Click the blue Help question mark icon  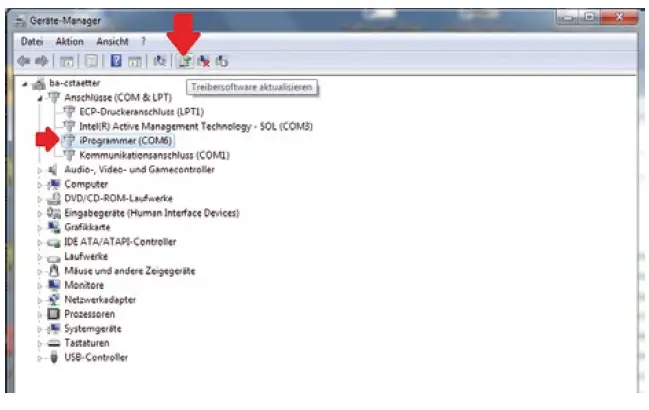tap(116, 61)
